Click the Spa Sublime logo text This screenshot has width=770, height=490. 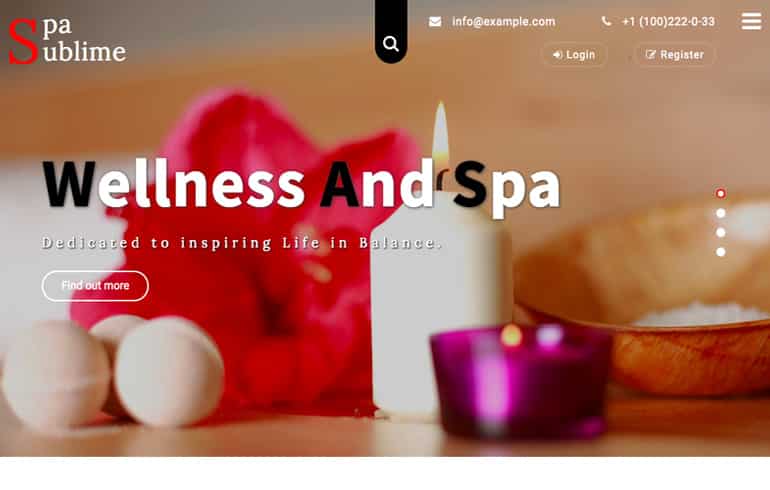tap(67, 41)
